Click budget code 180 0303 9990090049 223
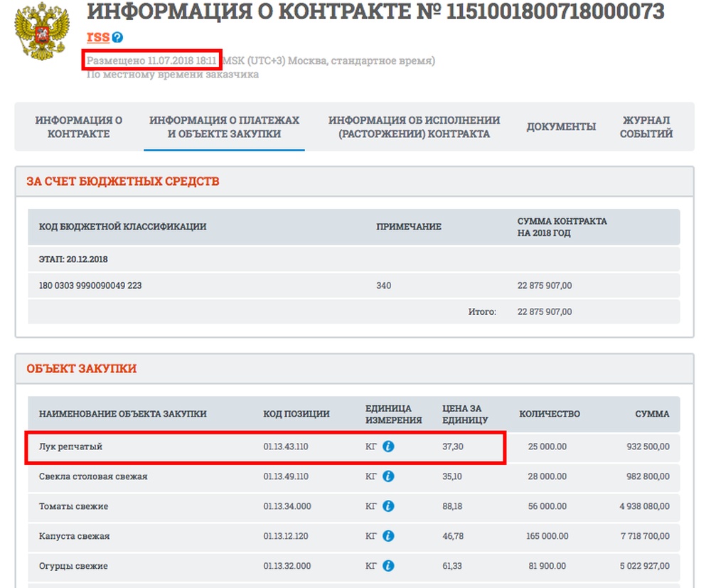This screenshot has height=588, width=711. pos(90,286)
